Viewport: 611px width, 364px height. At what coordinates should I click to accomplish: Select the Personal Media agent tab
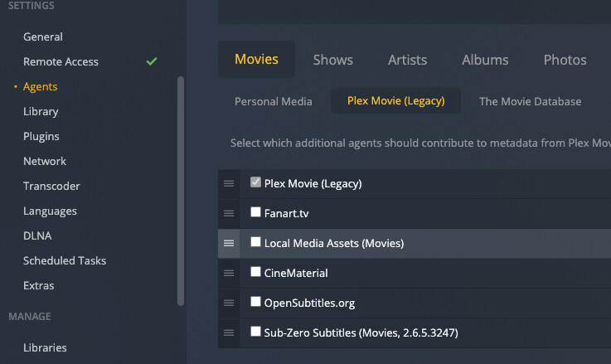point(273,101)
